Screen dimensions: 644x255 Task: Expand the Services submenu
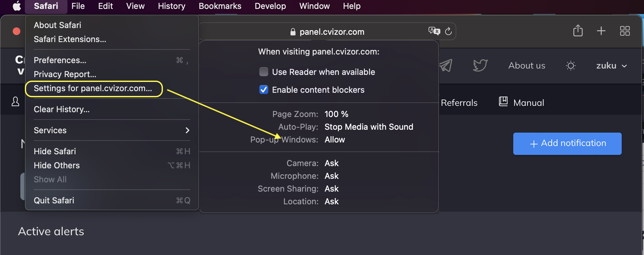click(x=111, y=130)
